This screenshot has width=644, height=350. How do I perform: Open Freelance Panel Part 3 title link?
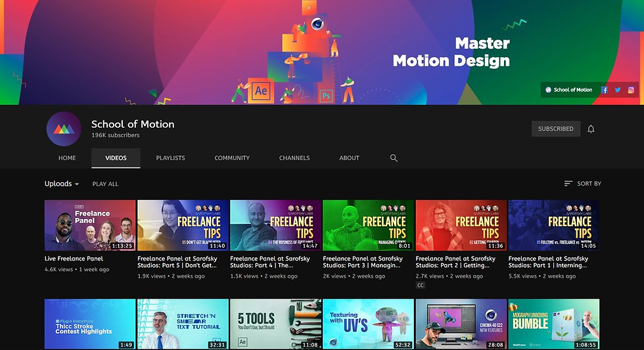click(x=363, y=262)
